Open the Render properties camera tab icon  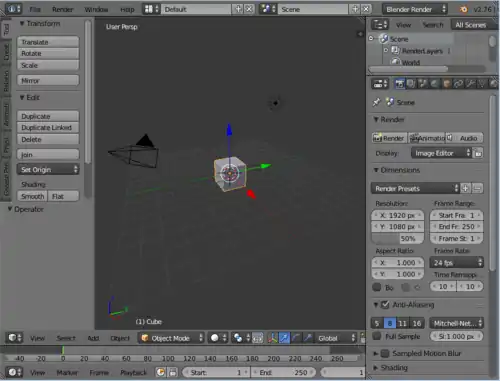point(399,84)
